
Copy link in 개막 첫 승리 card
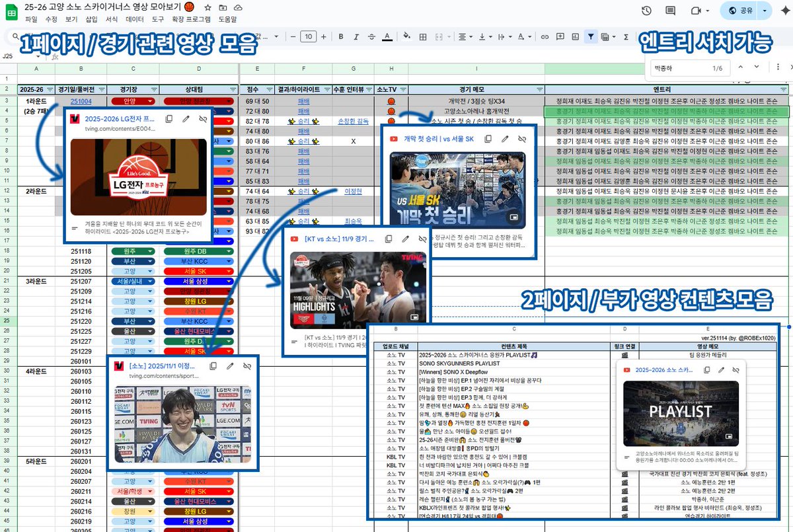pyautogui.click(x=488, y=139)
